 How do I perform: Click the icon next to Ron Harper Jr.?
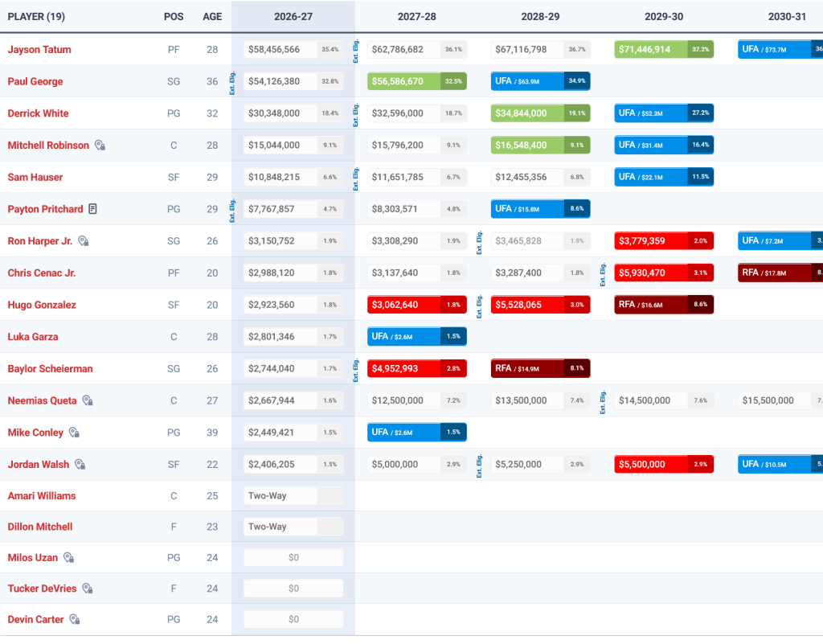(84, 241)
